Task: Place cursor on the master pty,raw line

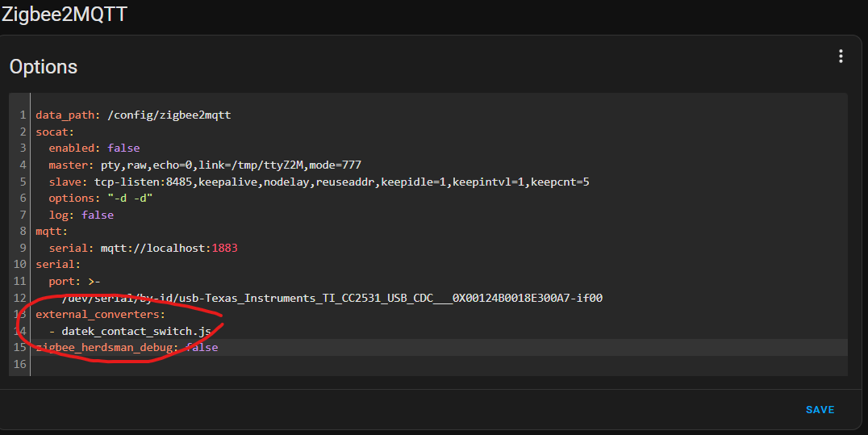Action: point(205,165)
